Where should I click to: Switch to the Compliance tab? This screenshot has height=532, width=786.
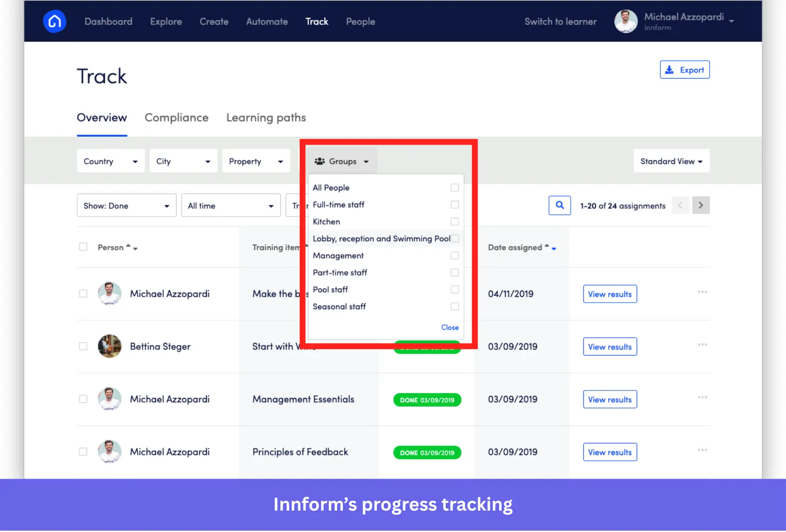coord(176,118)
